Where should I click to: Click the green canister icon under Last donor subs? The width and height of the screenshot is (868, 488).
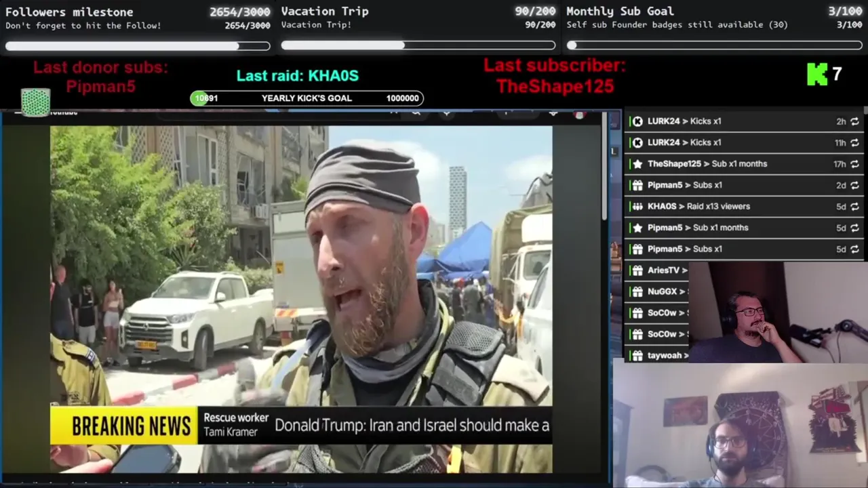point(35,102)
